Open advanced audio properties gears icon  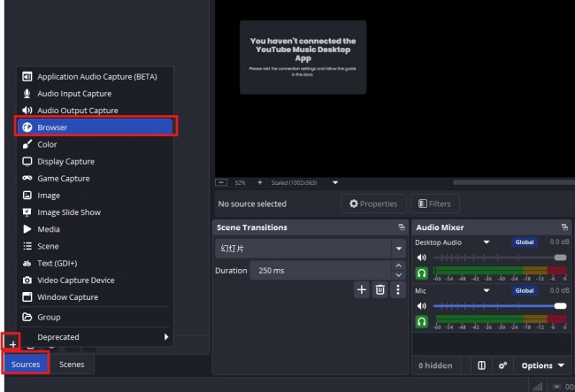[x=502, y=365]
